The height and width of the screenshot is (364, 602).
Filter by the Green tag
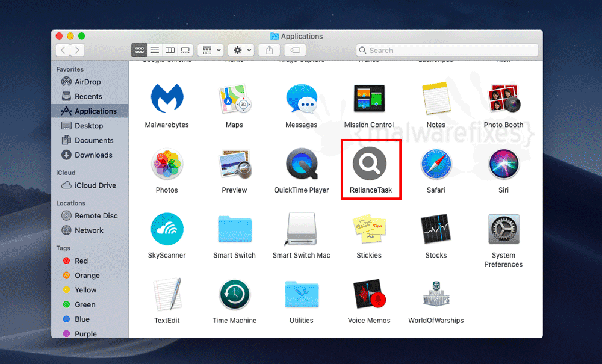pyautogui.click(x=90, y=304)
